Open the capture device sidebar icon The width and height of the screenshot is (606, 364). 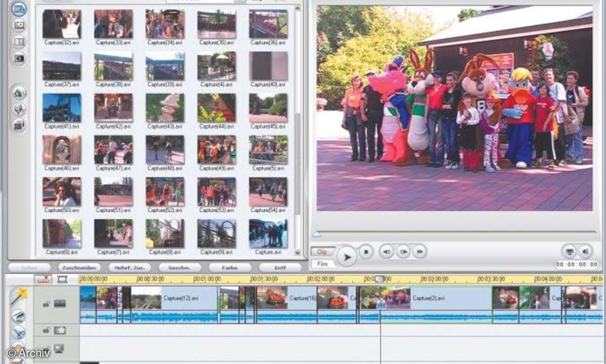point(19,125)
